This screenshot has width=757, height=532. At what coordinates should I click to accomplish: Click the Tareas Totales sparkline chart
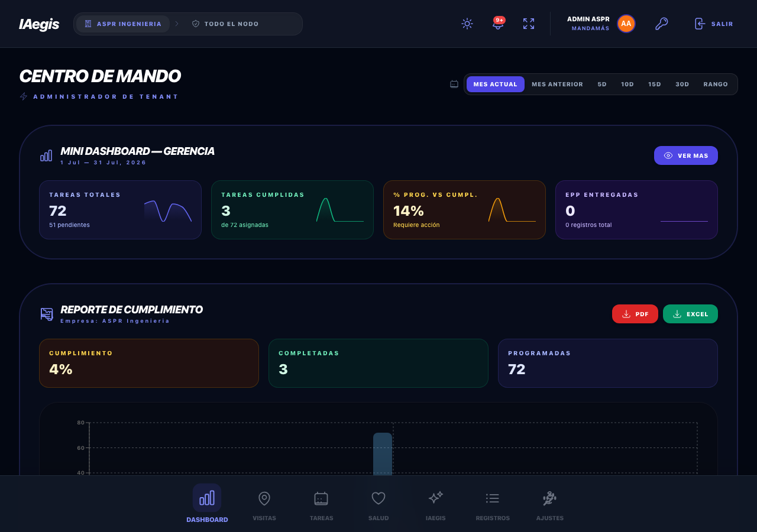coord(168,212)
